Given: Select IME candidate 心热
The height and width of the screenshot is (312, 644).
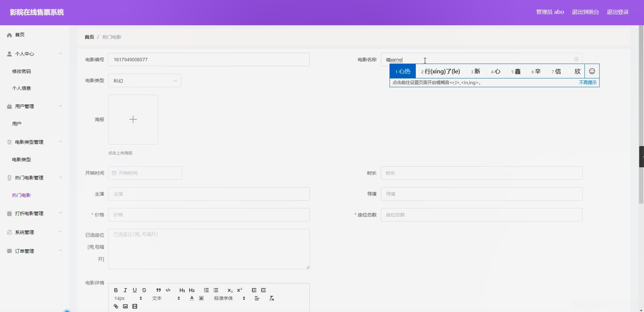Looking at the screenshot, I should 403,71.
